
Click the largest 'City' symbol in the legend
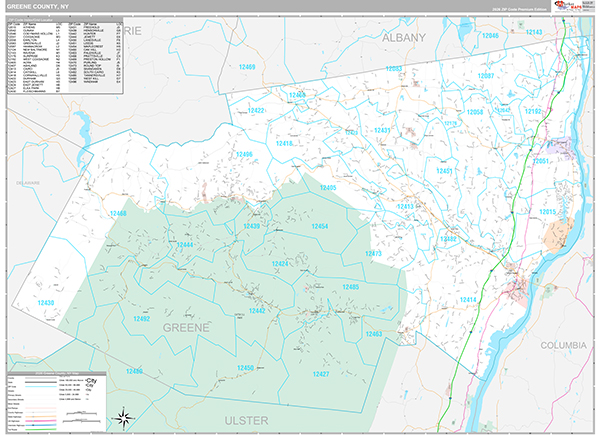91,381
